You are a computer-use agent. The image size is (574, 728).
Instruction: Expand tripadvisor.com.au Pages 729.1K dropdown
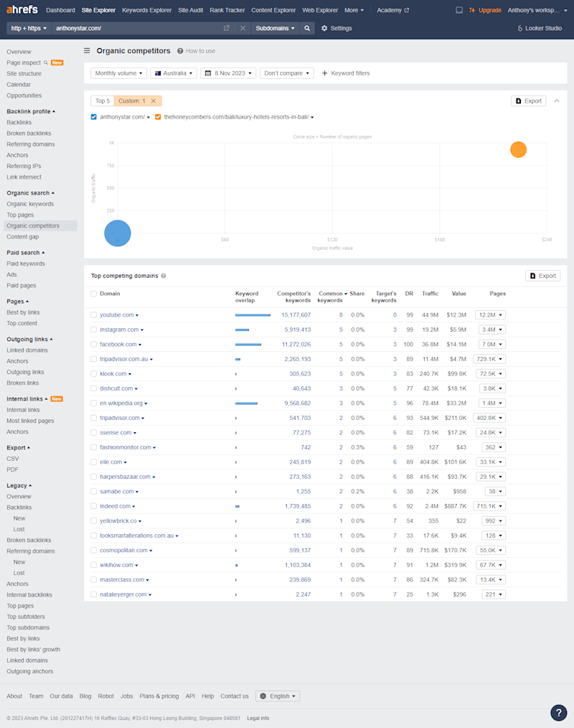489,359
